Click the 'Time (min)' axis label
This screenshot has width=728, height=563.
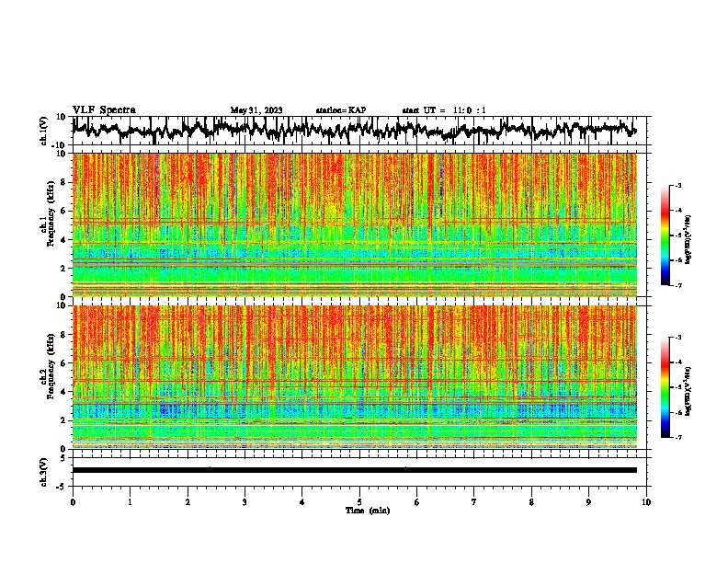coord(368,511)
